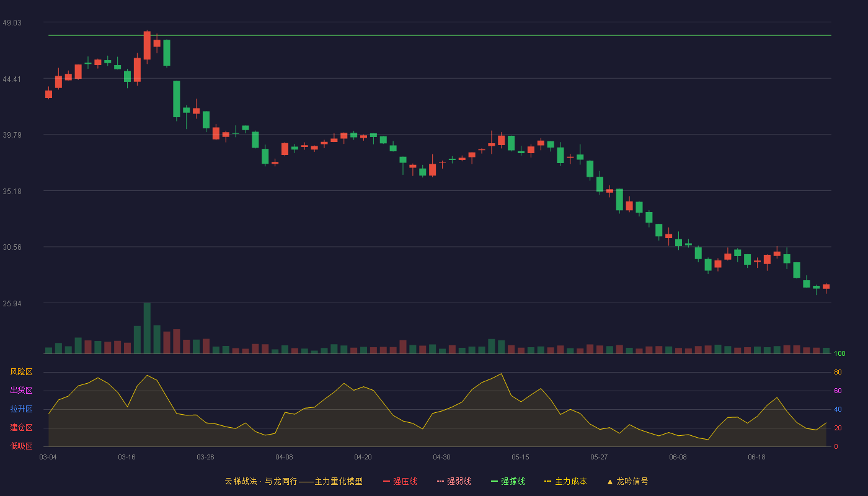This screenshot has height=496, width=868.
Task: Click the 30.56 price axis label
Action: (12, 247)
